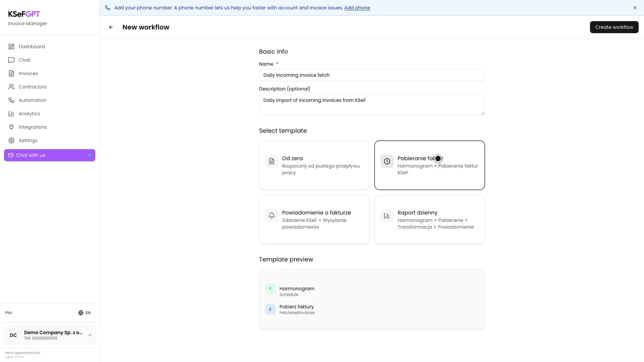Click the Automation workflow icon
644x362 pixels.
click(x=11, y=100)
